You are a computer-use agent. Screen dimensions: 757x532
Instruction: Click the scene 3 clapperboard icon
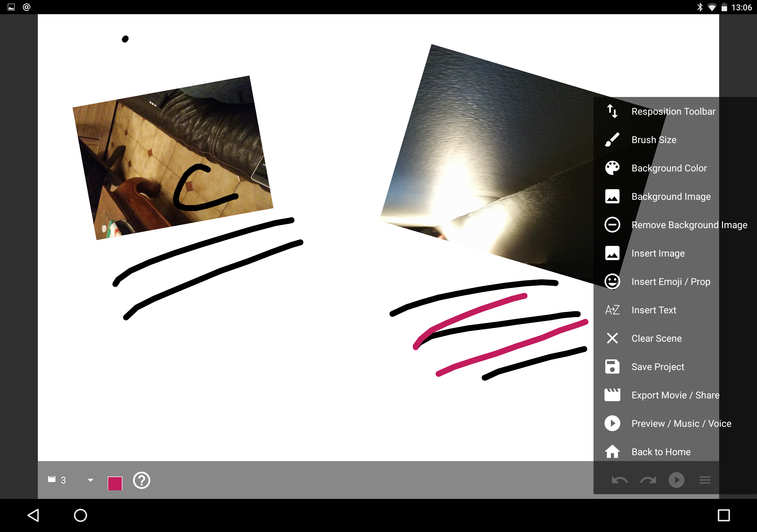(52, 479)
